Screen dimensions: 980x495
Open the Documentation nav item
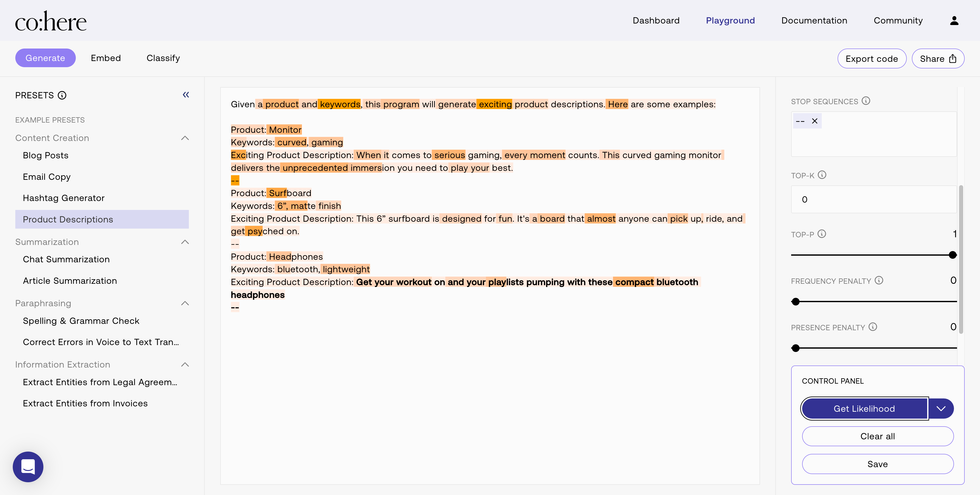[x=814, y=21]
